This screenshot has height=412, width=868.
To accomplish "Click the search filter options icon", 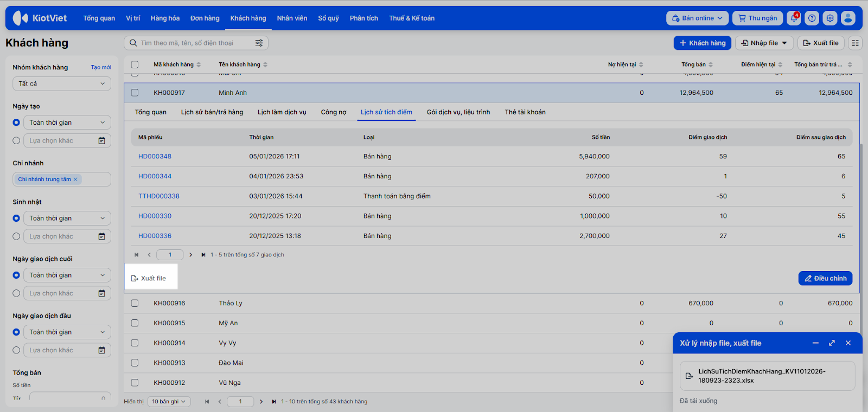I will [x=259, y=43].
